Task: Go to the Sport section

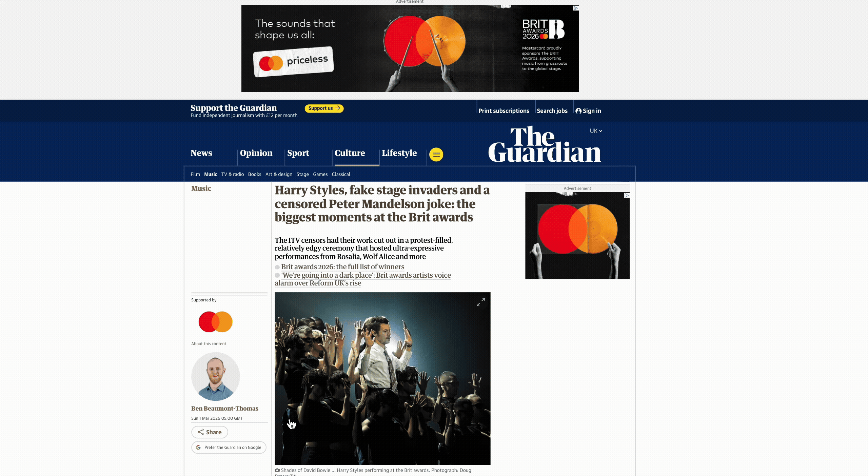Action: click(x=298, y=153)
